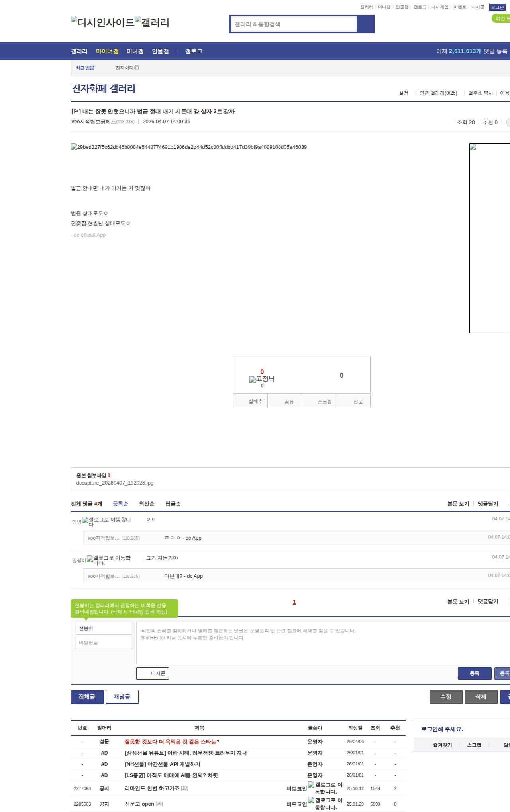Click the 개념글 button below the comments

[122, 697]
